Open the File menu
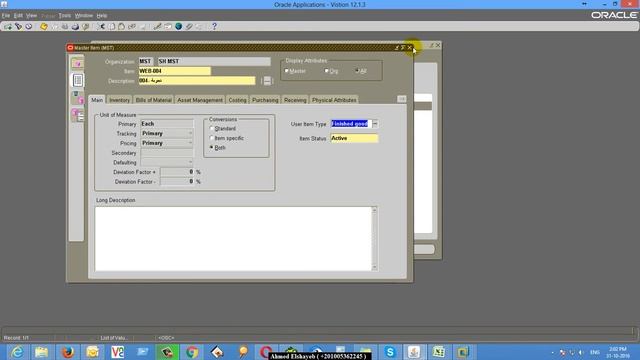640x360 pixels. 6,16
